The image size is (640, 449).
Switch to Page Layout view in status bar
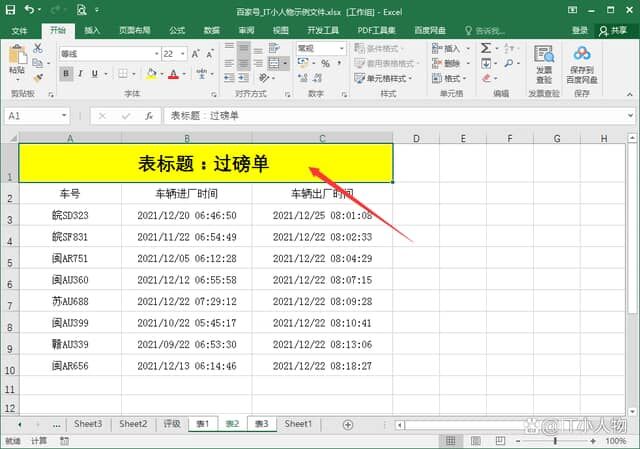[x=476, y=441]
